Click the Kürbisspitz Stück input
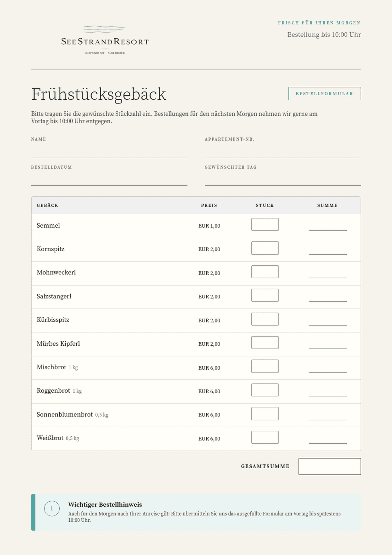Screen dimensions: 392x555 click(265, 319)
